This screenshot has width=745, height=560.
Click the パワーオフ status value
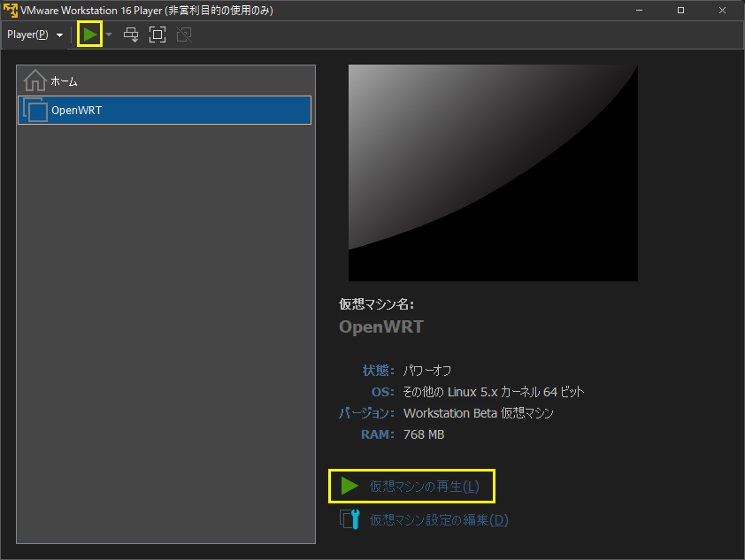427,371
